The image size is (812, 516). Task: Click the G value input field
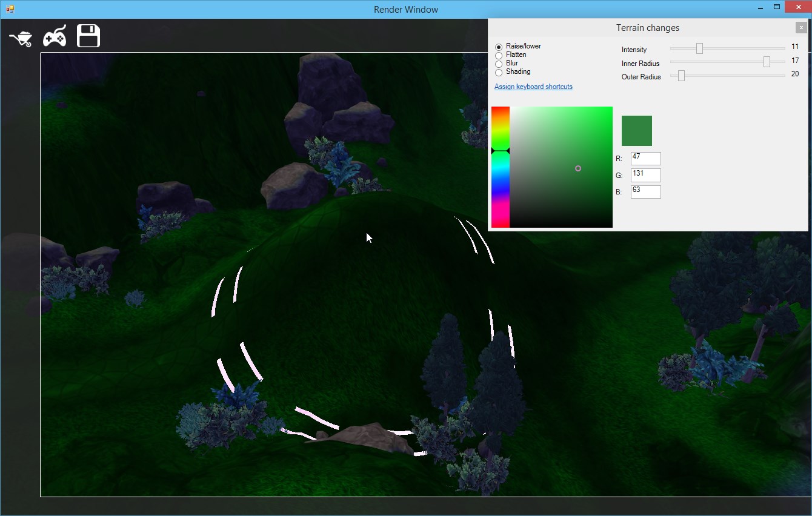645,175
